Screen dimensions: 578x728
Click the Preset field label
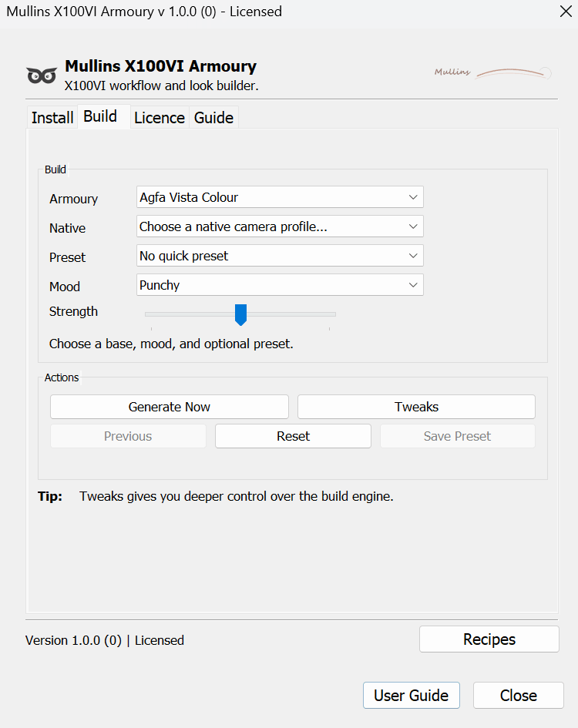(x=67, y=257)
